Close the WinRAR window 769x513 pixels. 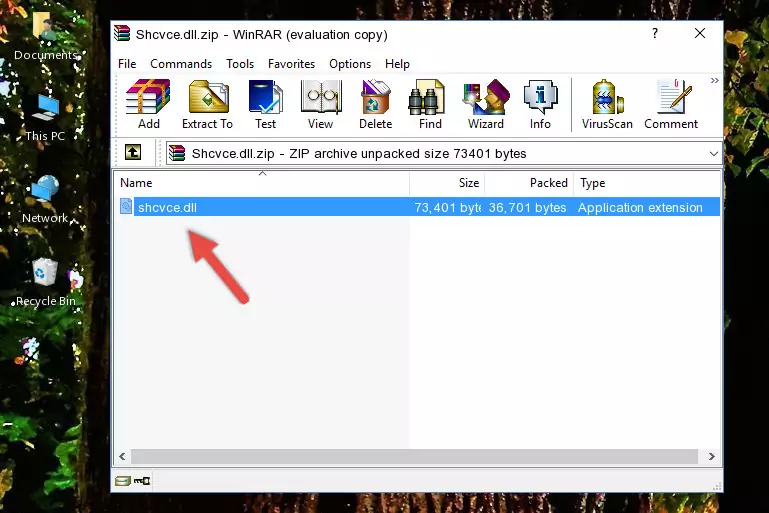[x=700, y=33]
